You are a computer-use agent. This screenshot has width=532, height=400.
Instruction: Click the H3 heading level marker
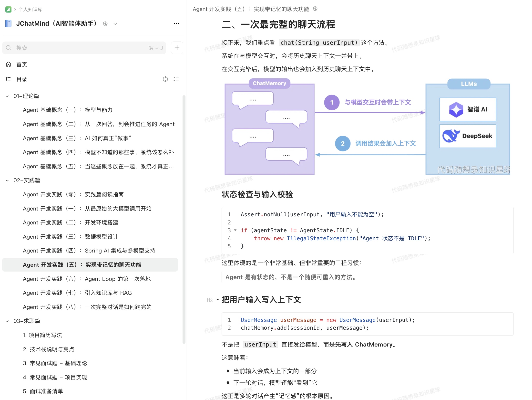pyautogui.click(x=210, y=300)
